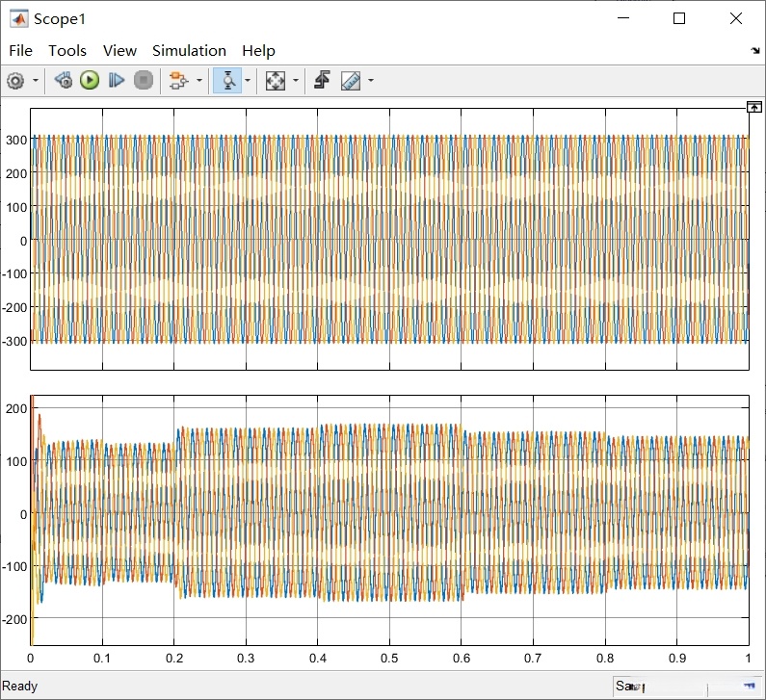Expand the zoom tool dropdown arrow
This screenshot has width=766, height=700.
point(248,81)
